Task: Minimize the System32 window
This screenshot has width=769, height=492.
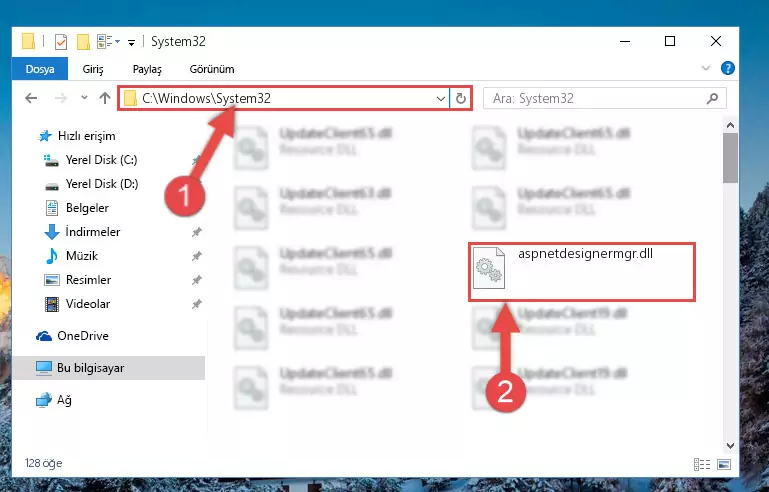Action: [x=625, y=42]
